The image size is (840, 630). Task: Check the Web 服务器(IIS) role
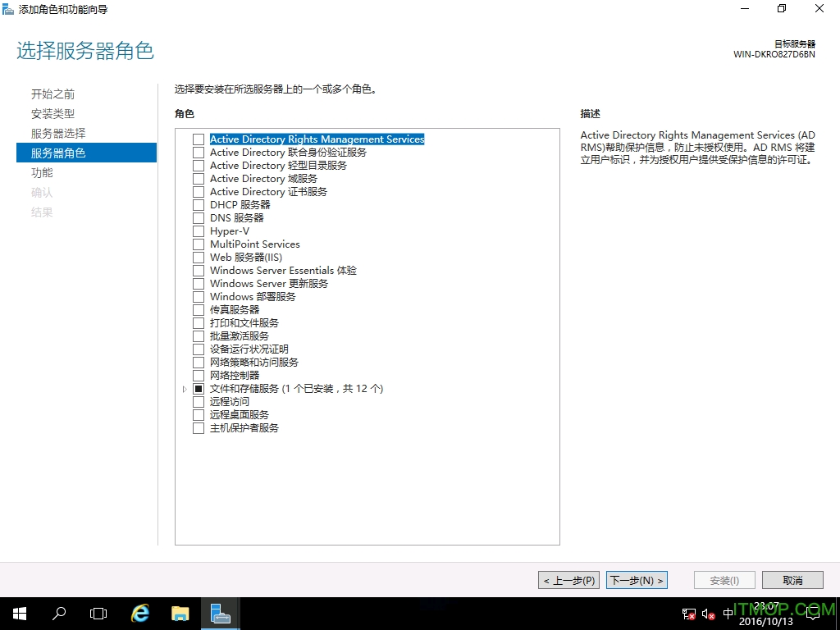198,257
